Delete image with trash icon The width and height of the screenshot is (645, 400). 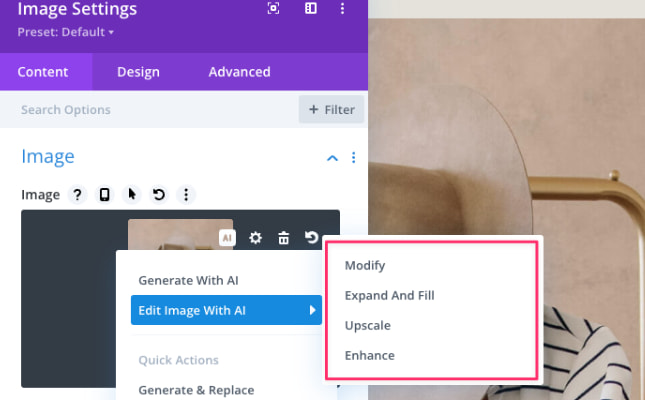coord(284,238)
